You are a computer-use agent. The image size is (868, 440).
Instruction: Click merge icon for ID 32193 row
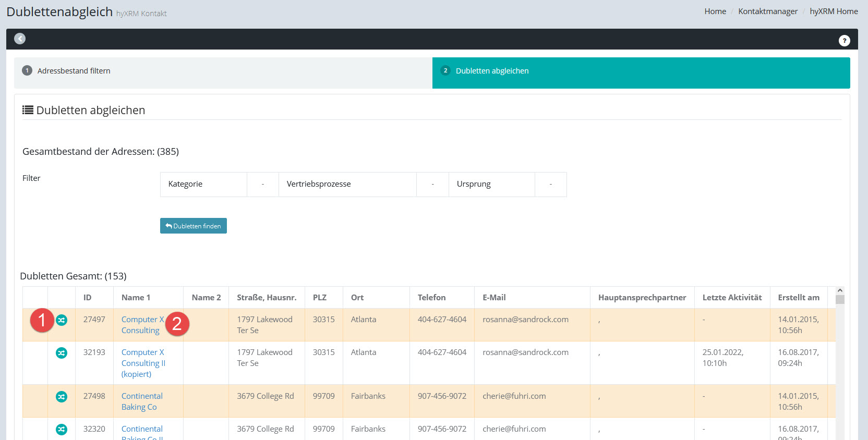[62, 353]
